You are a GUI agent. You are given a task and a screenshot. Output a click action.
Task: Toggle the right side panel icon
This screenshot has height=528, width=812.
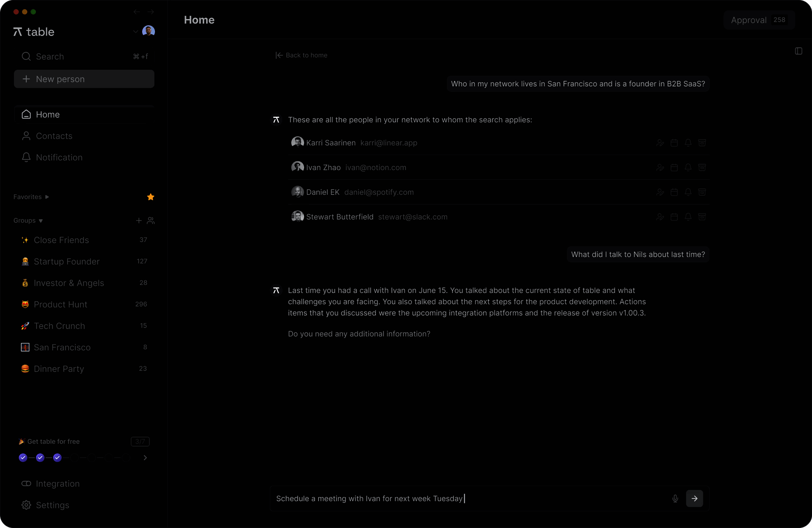[x=798, y=51]
